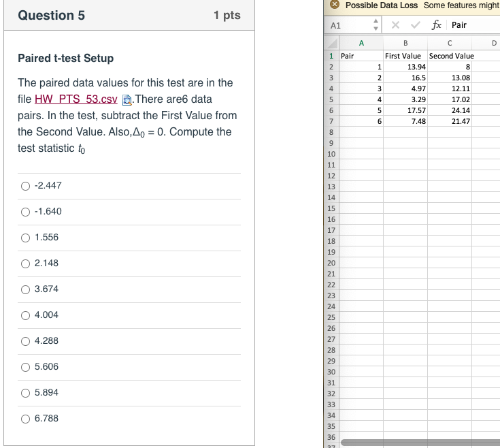Click cell containing 21.47
Screen dimensions: 500x448
point(450,121)
